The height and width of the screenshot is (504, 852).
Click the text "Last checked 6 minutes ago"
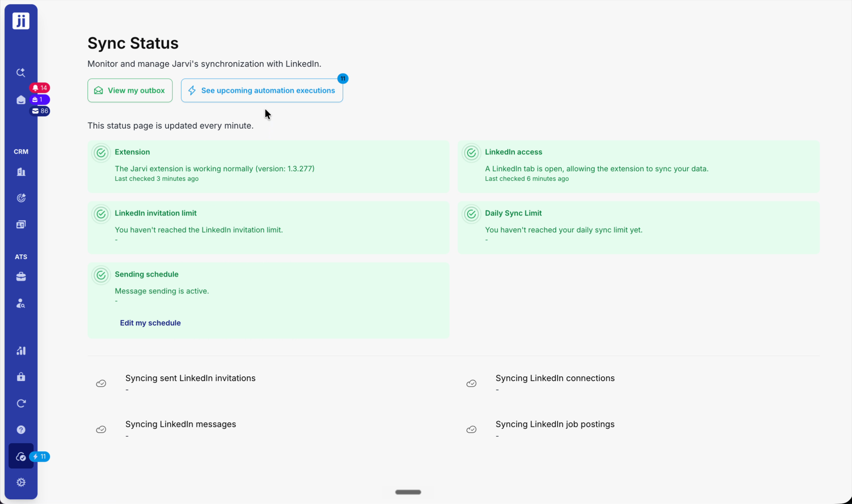(x=527, y=179)
